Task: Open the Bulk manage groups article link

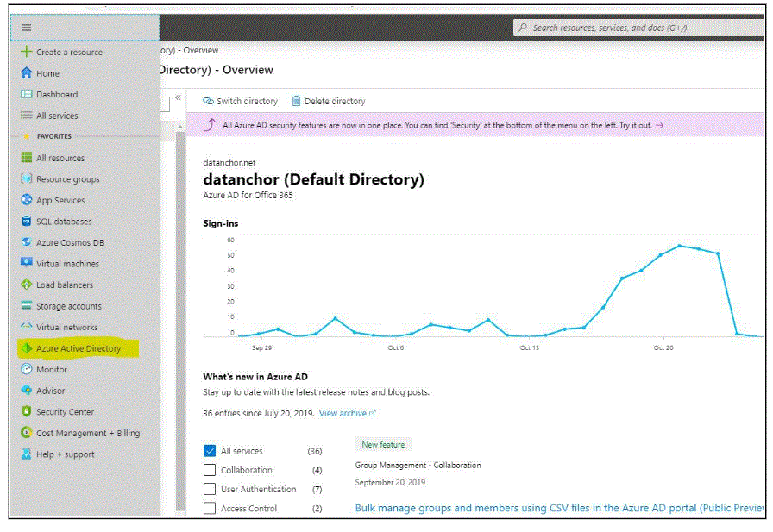Action: [x=560, y=508]
